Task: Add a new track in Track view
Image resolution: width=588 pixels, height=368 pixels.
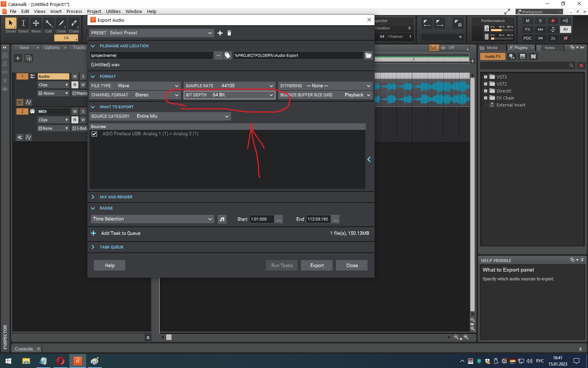Action: 18,58
